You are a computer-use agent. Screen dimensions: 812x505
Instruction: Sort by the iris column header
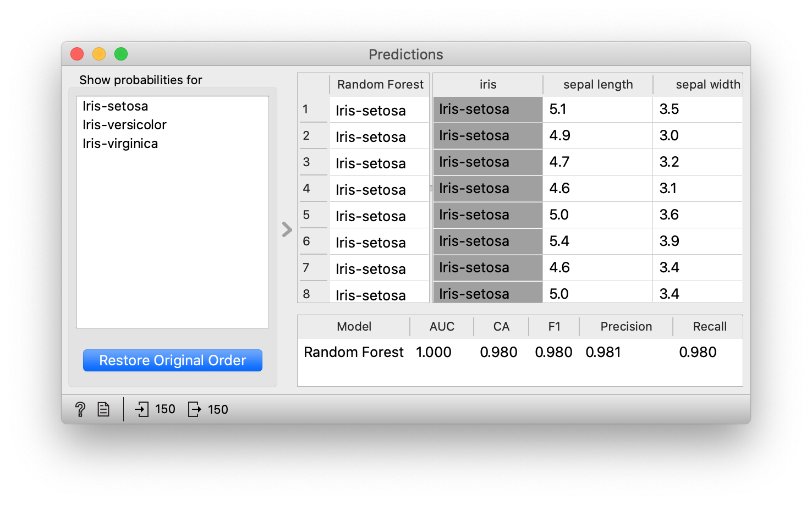[x=488, y=85]
